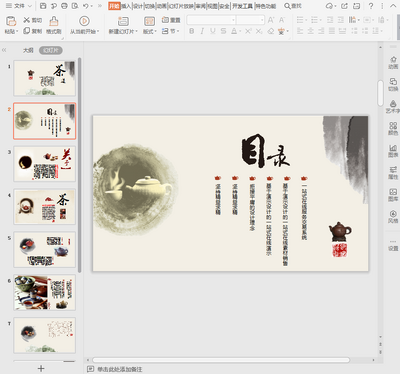Justify the paragraph text

(x=332, y=31)
